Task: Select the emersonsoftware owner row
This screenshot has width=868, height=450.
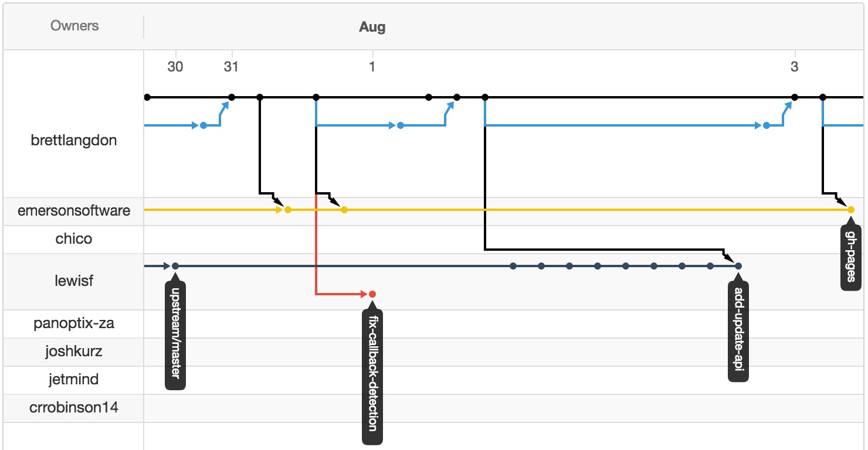Action: coord(74,211)
